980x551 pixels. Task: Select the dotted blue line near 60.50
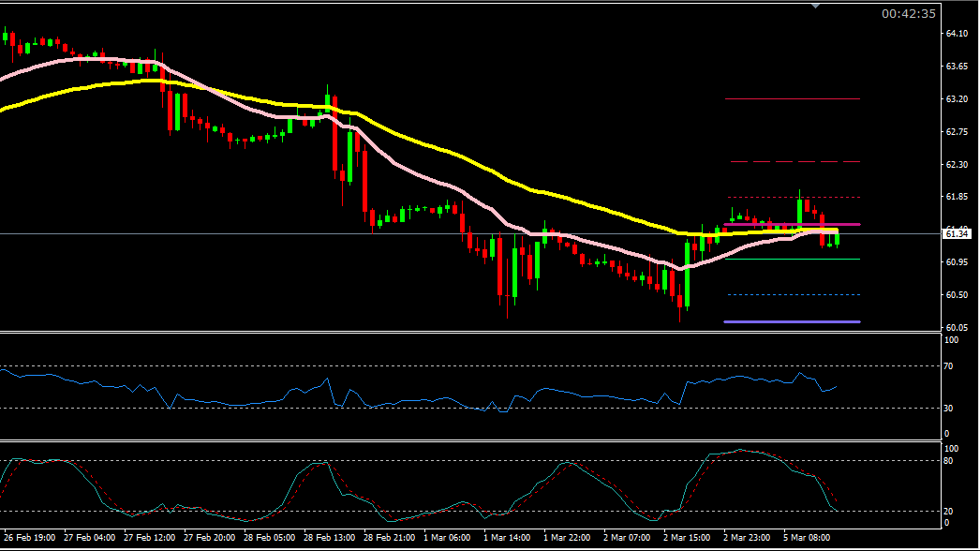pos(794,294)
